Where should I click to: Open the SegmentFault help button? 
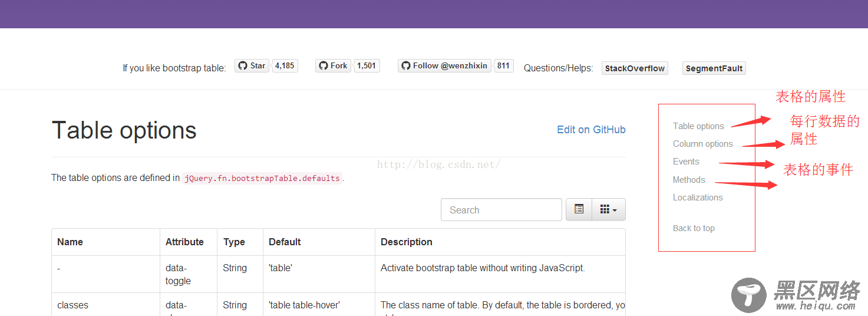tap(714, 68)
